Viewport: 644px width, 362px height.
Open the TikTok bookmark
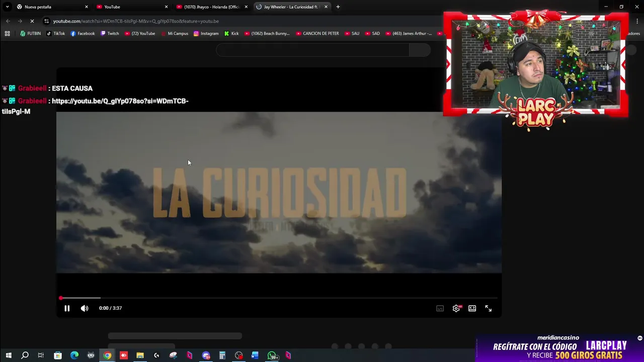tap(55, 33)
